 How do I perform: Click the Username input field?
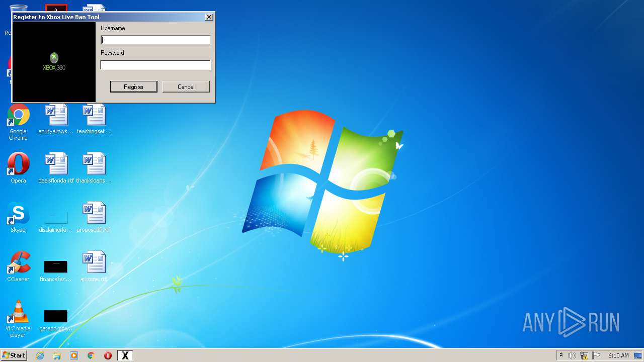[155, 40]
